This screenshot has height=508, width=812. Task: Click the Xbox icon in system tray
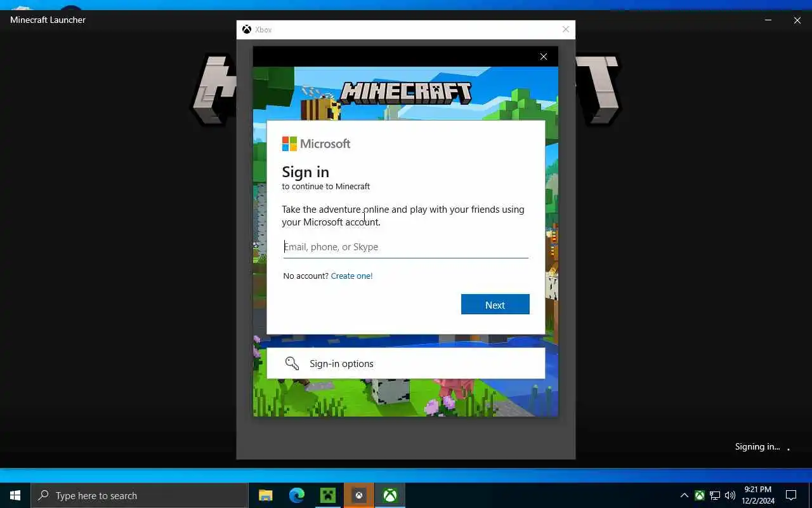pos(699,495)
